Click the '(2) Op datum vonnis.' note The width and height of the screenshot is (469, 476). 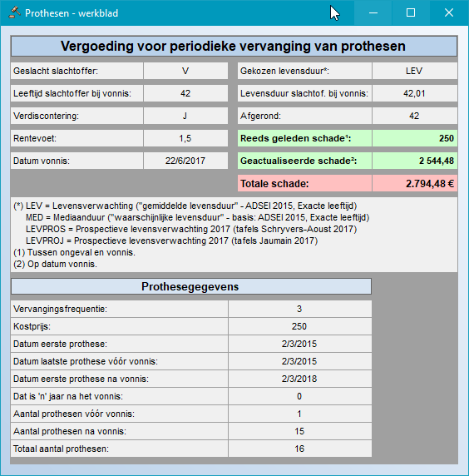point(55,264)
